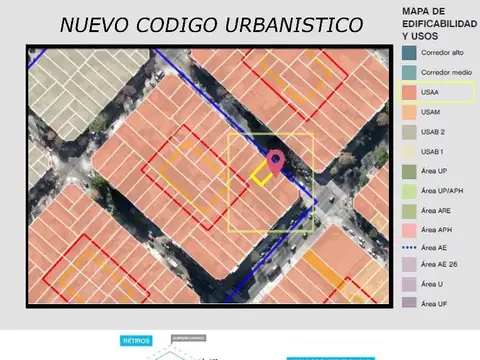Click the Área AE dotted blue symbol
The image size is (480, 360).
[x=409, y=248]
